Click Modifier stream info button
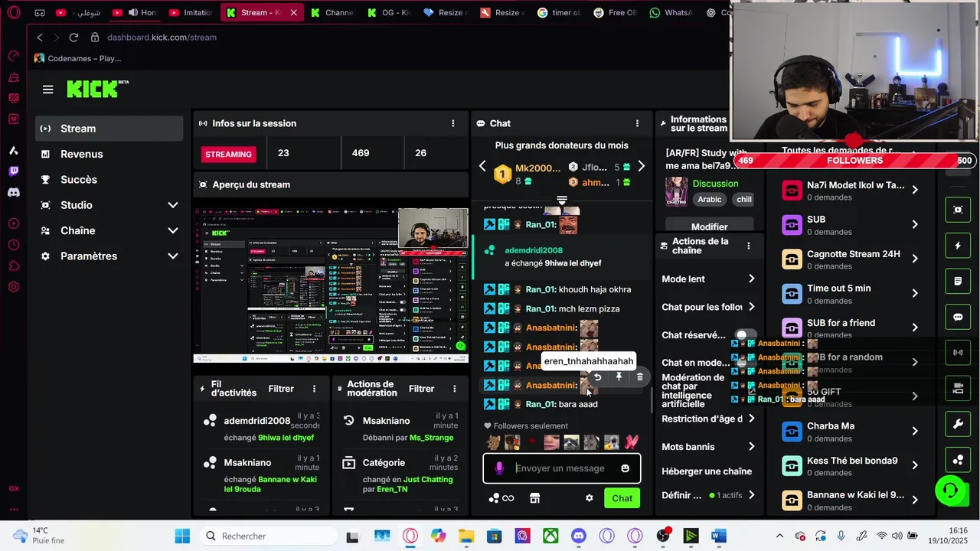 coord(710,227)
